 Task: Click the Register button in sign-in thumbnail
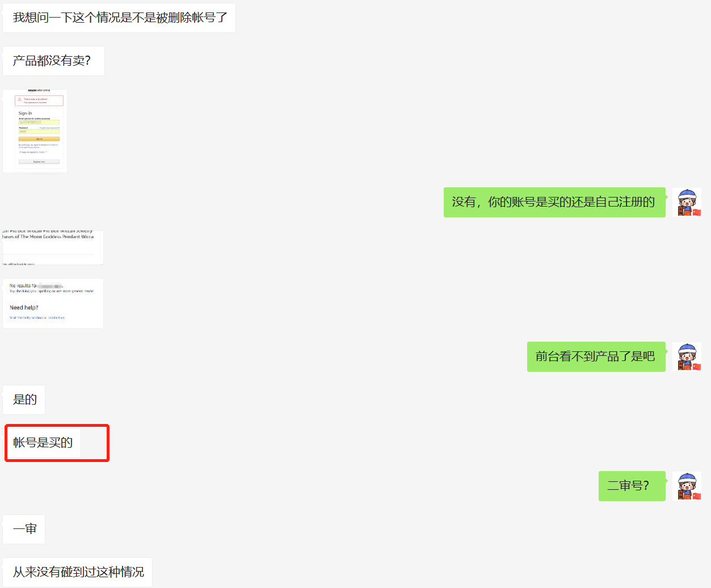point(39,162)
